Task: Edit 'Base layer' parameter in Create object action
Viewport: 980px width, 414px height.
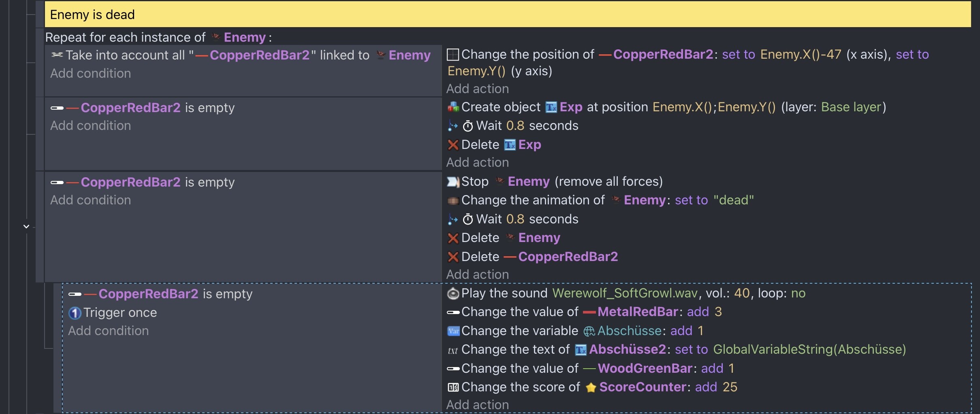Action: (x=851, y=107)
